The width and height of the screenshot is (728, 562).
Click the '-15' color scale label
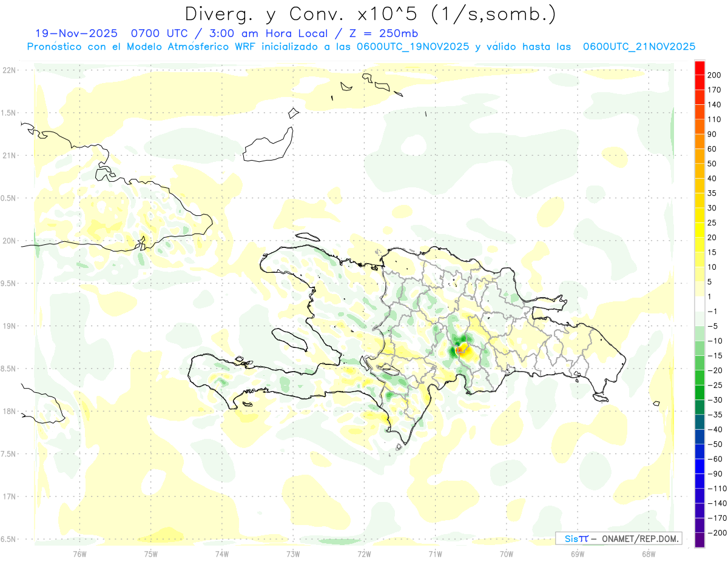[x=716, y=355]
